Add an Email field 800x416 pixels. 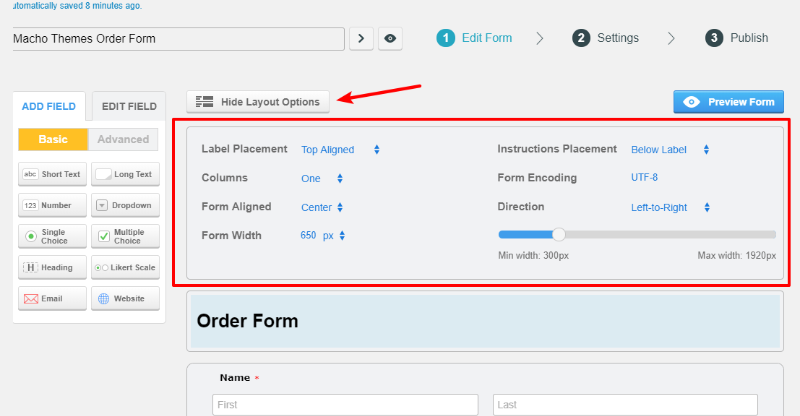[52, 299]
